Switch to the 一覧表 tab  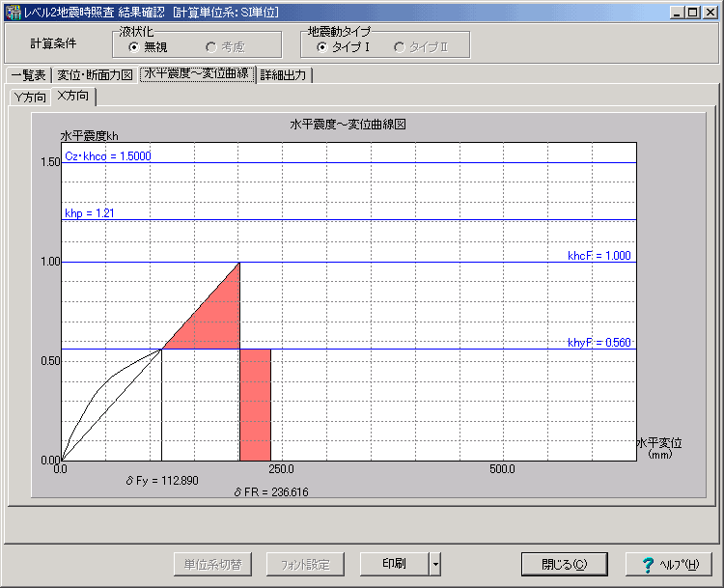coord(28,75)
